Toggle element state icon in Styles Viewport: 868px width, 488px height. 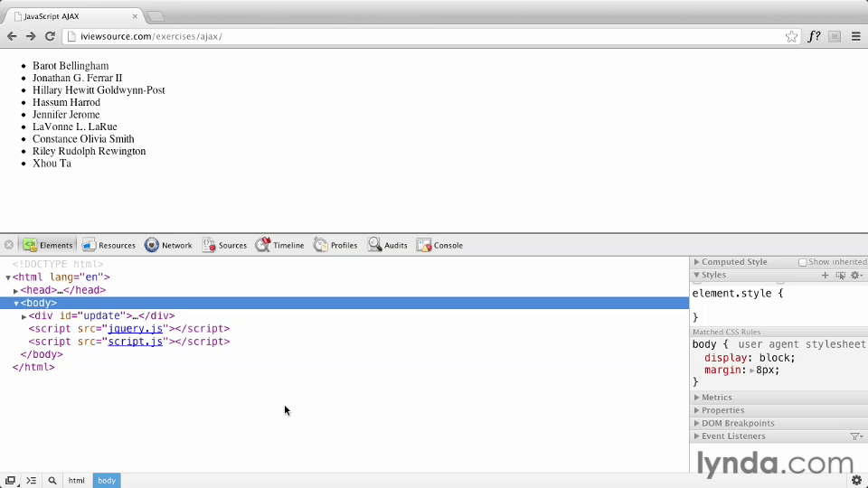coord(840,275)
